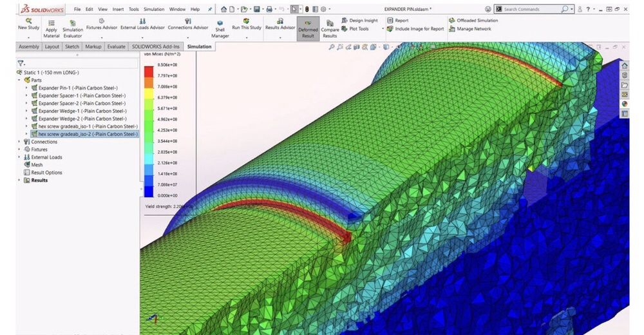Open the View menu
This screenshot has width=644, height=335.
click(x=102, y=9)
